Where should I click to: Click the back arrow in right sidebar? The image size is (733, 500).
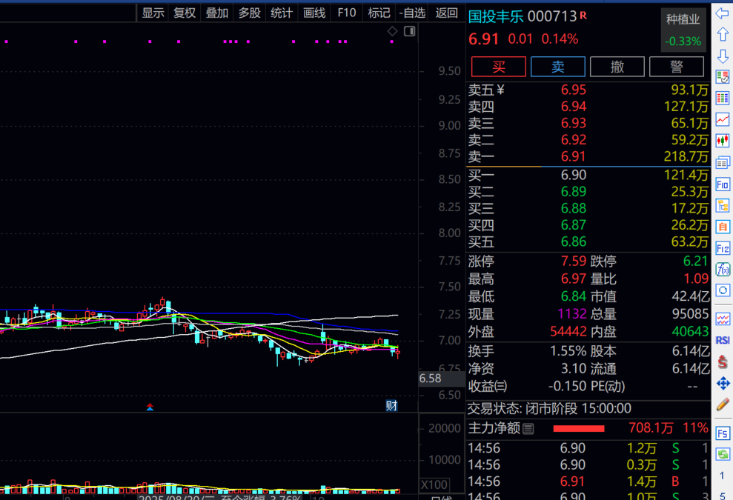[722, 13]
